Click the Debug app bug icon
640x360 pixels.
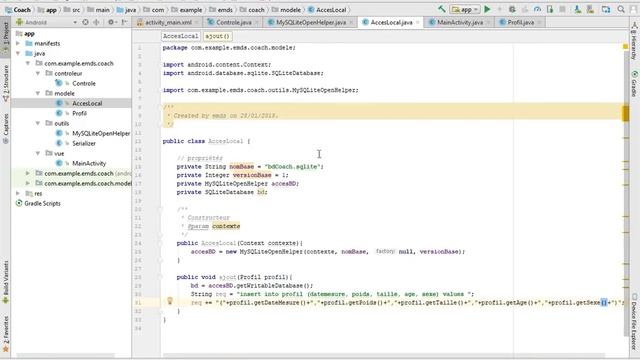tap(512, 9)
